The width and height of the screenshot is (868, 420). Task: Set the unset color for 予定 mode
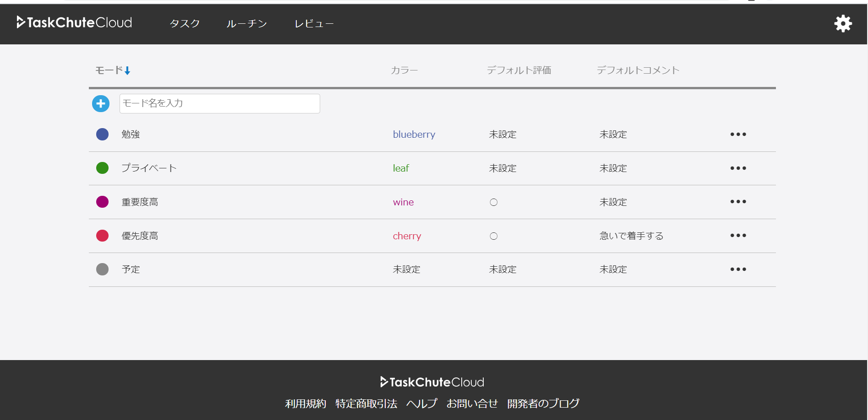[x=406, y=269]
